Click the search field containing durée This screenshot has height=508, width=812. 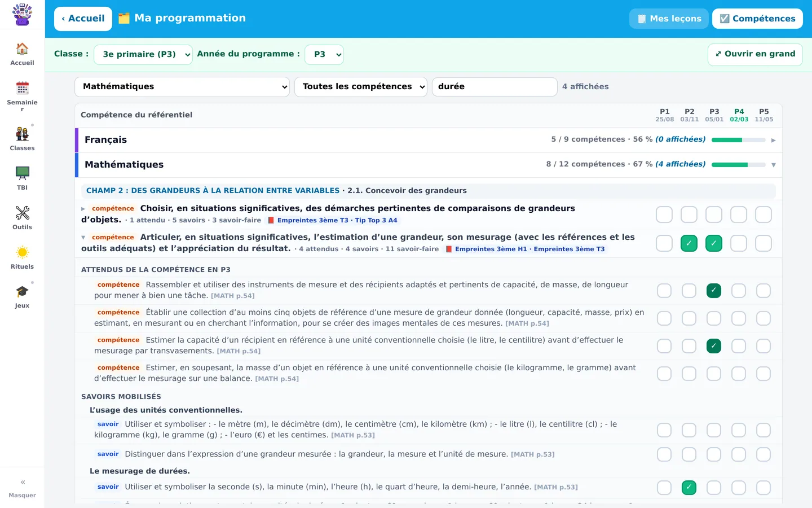coord(495,87)
